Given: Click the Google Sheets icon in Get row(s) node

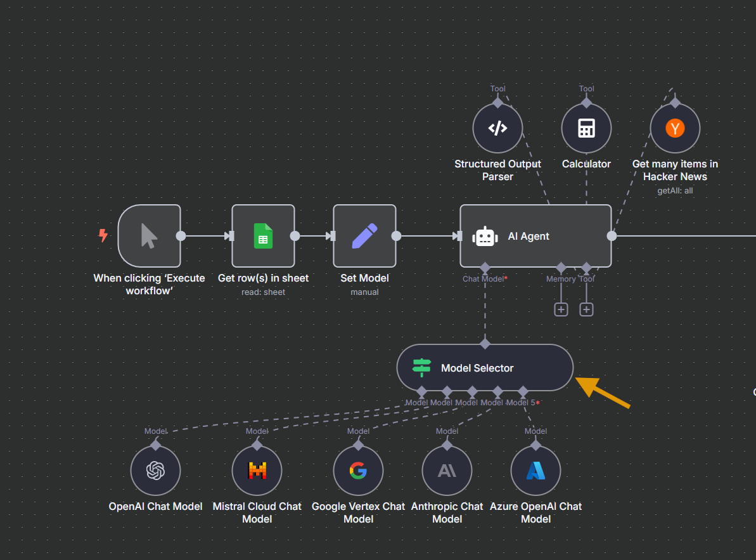Looking at the screenshot, I should tap(263, 235).
